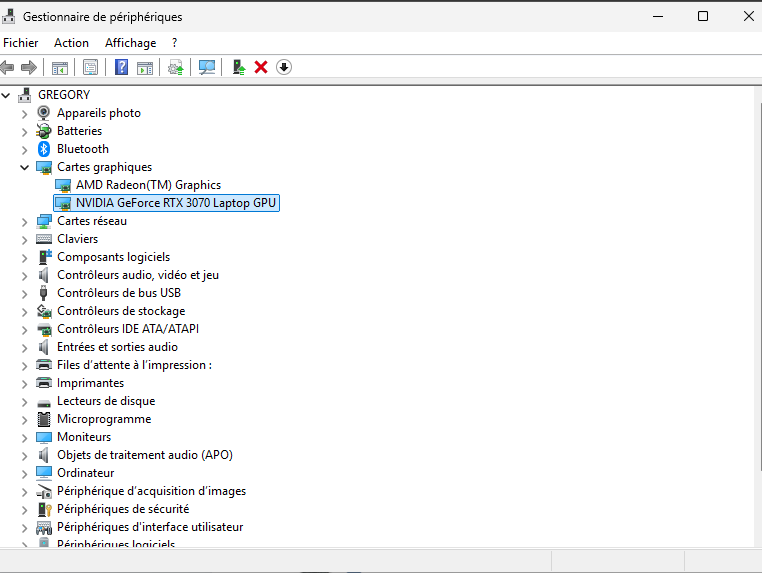Image resolution: width=762 pixels, height=573 pixels.
Task: Click the Claviers keyboard icon
Action: pyautogui.click(x=44, y=239)
